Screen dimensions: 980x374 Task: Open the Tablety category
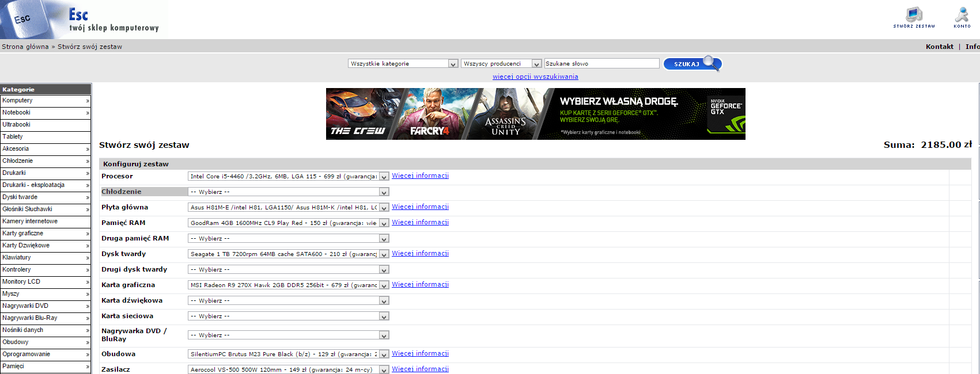(46, 137)
